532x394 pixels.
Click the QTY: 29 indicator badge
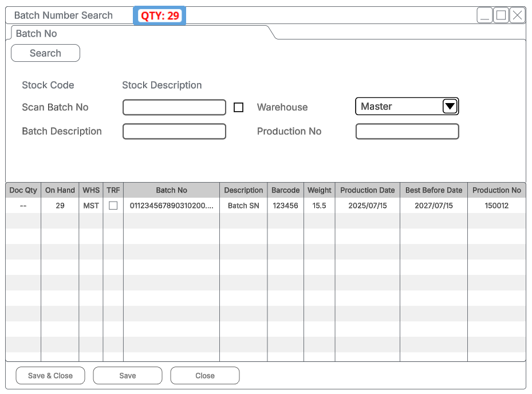[x=160, y=16]
